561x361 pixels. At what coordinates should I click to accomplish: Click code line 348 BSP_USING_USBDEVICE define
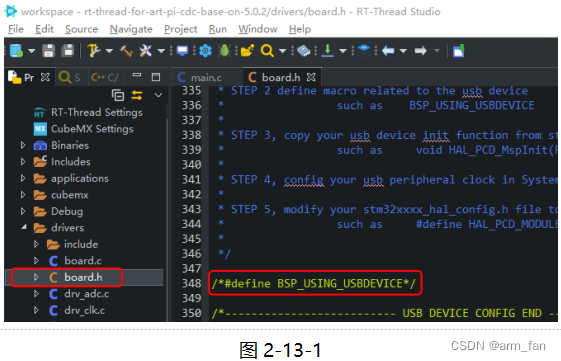314,284
